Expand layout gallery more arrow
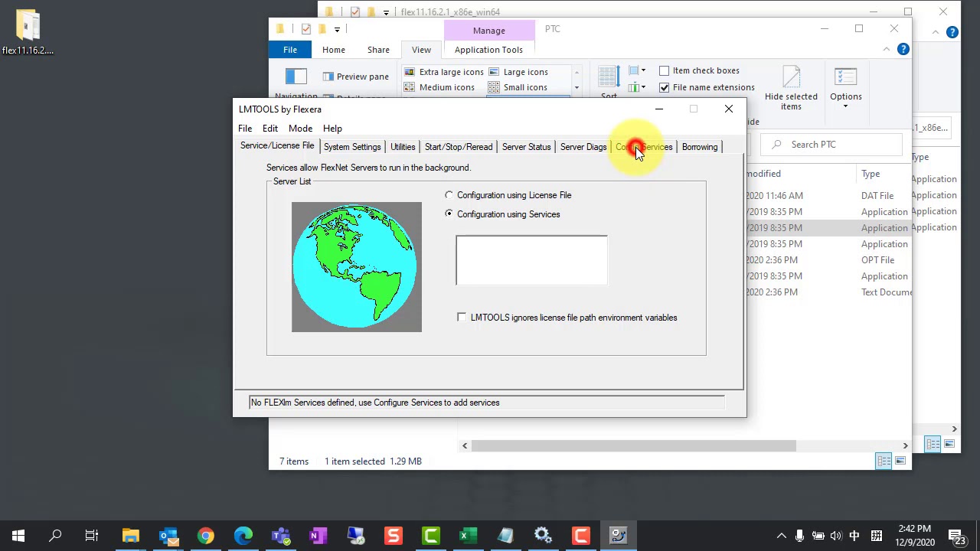The height and width of the screenshot is (551, 980). (x=577, y=88)
